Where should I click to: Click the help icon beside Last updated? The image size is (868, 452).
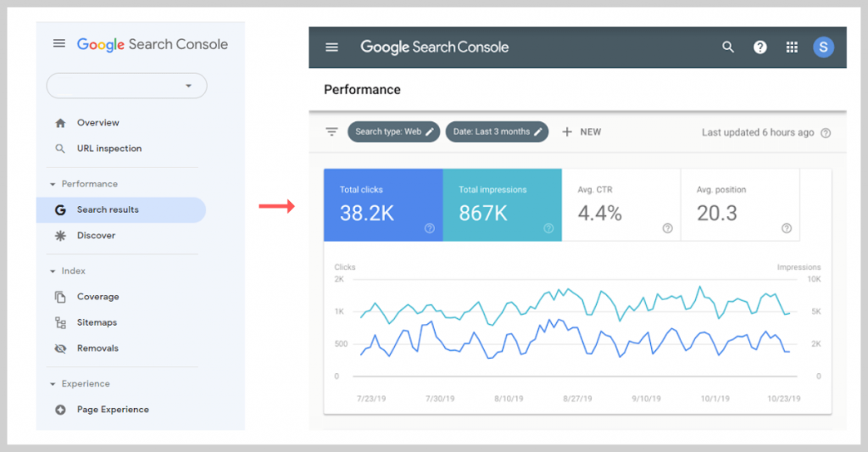pos(826,133)
